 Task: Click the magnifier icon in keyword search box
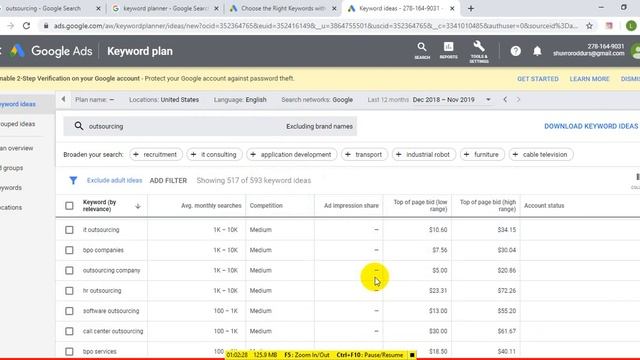(x=79, y=126)
